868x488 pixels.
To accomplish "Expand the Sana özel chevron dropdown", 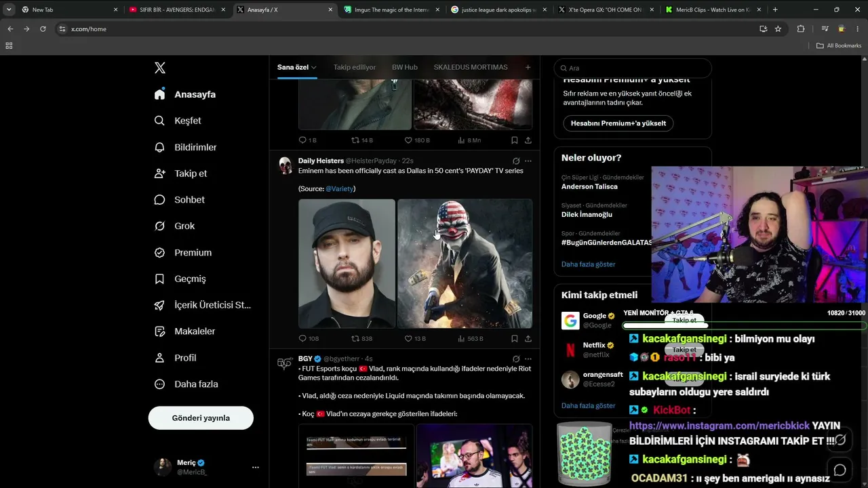I will point(315,68).
